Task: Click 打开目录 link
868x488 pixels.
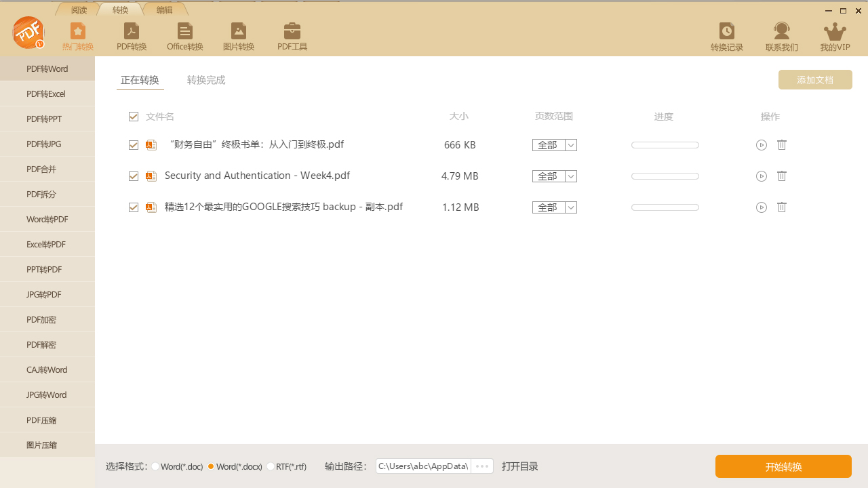Action: (520, 466)
